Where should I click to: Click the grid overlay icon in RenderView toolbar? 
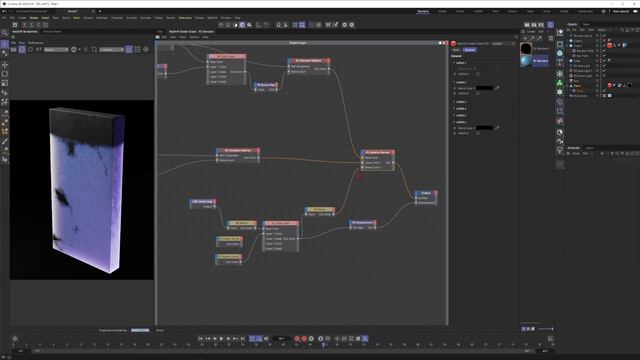[137, 49]
